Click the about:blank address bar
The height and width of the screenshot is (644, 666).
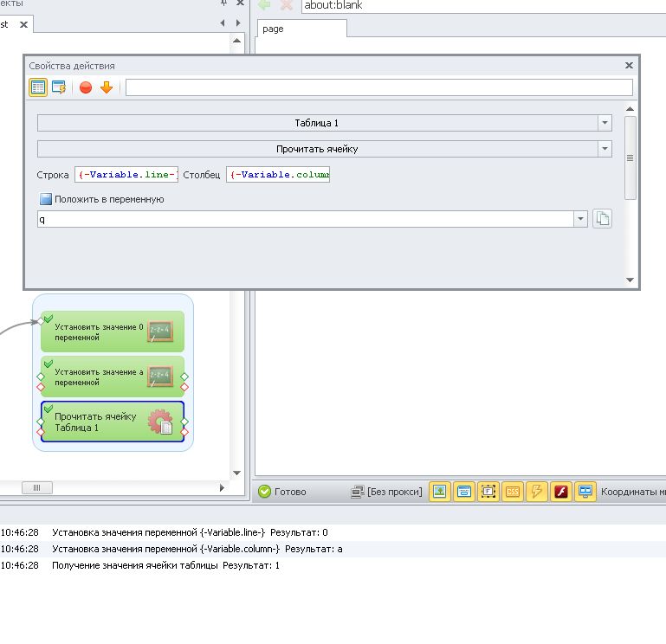[x=483, y=5]
